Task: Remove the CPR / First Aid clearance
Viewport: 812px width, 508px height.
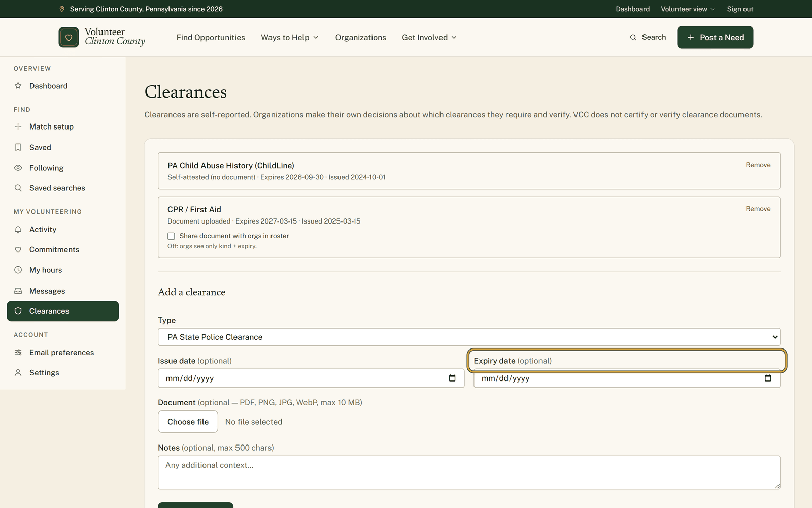Action: pos(758,209)
